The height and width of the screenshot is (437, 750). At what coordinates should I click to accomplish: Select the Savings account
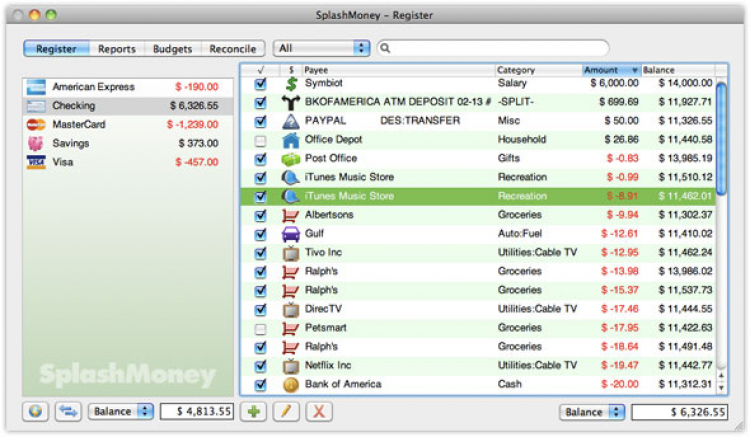click(x=128, y=143)
